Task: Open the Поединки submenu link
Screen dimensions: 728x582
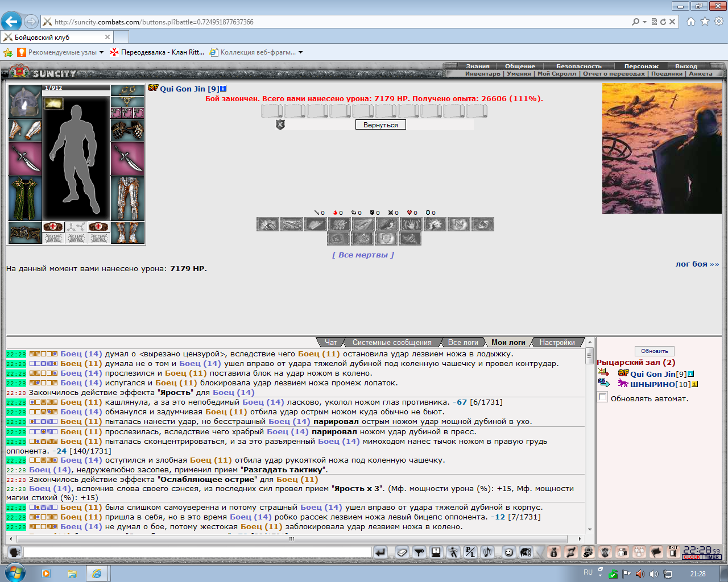Action: tap(667, 73)
